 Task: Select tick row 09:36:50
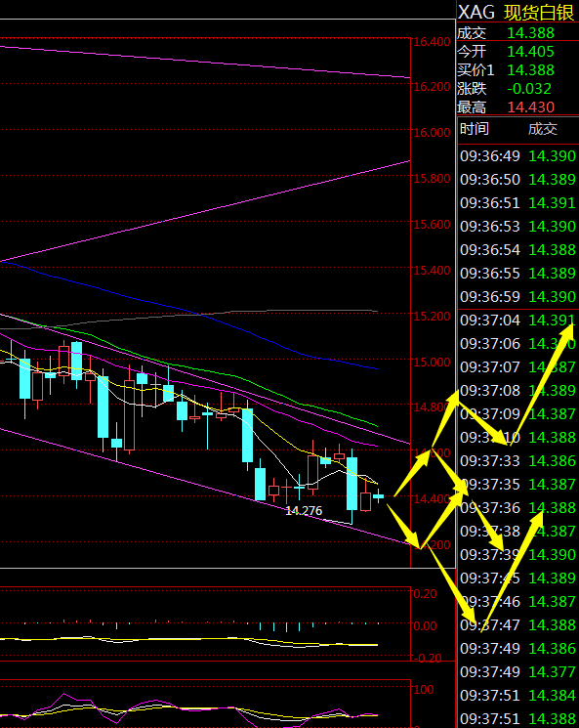click(517, 179)
